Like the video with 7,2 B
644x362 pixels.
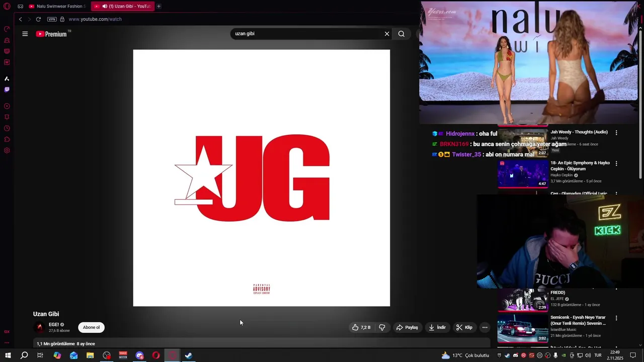point(361,327)
